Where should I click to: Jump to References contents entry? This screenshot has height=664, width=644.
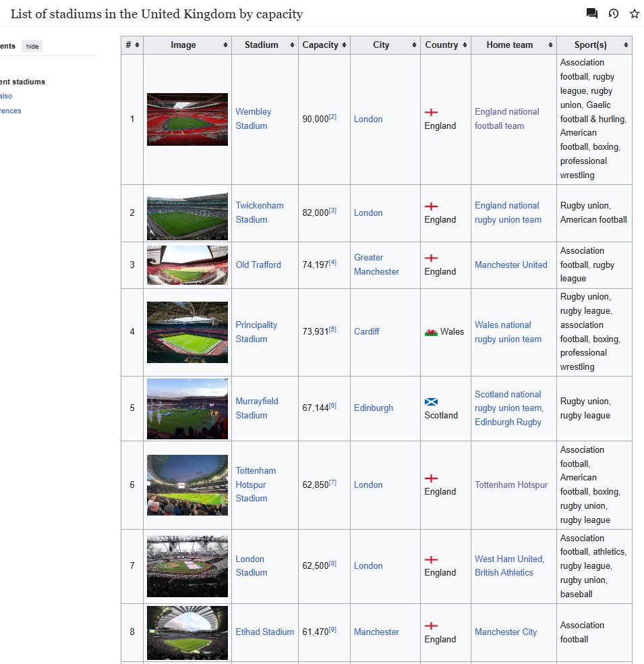(11, 111)
